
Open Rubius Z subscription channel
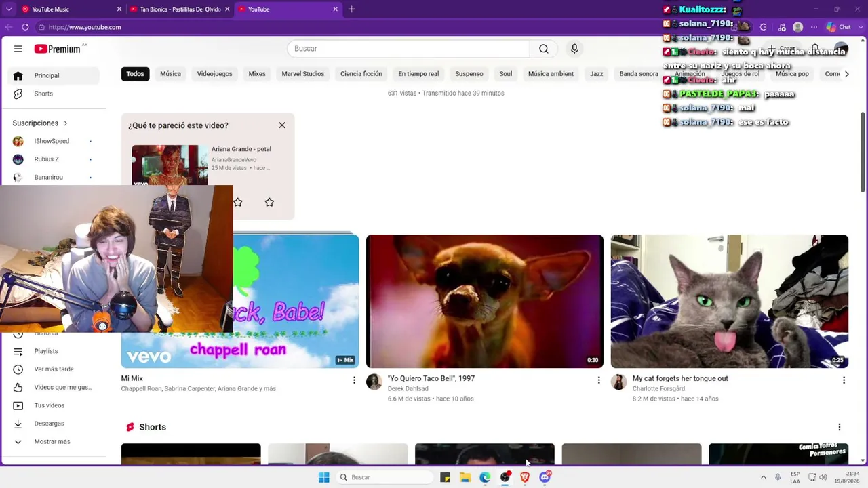click(54, 159)
